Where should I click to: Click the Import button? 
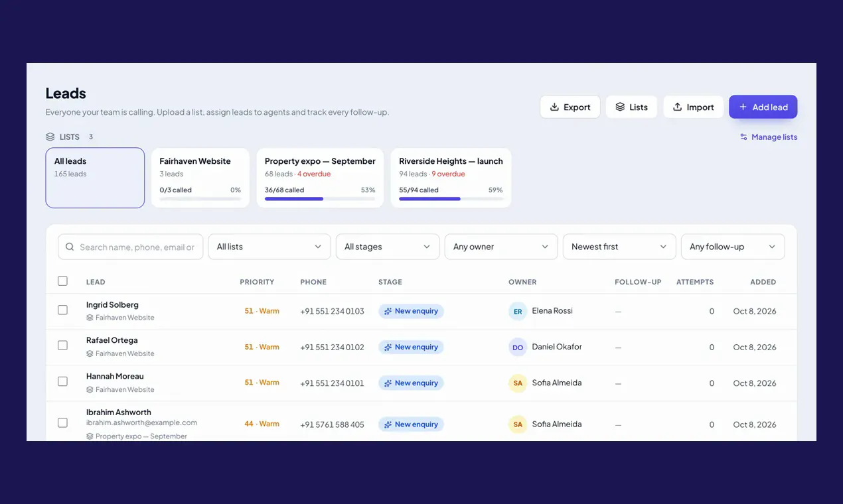[x=693, y=107]
